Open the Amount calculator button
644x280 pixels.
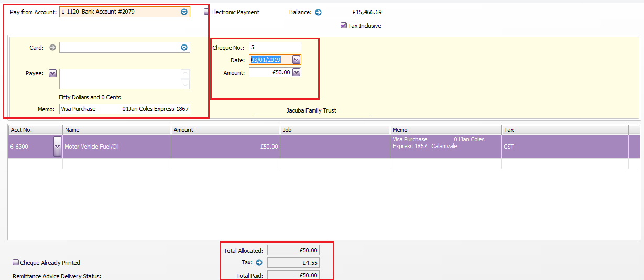(x=296, y=73)
